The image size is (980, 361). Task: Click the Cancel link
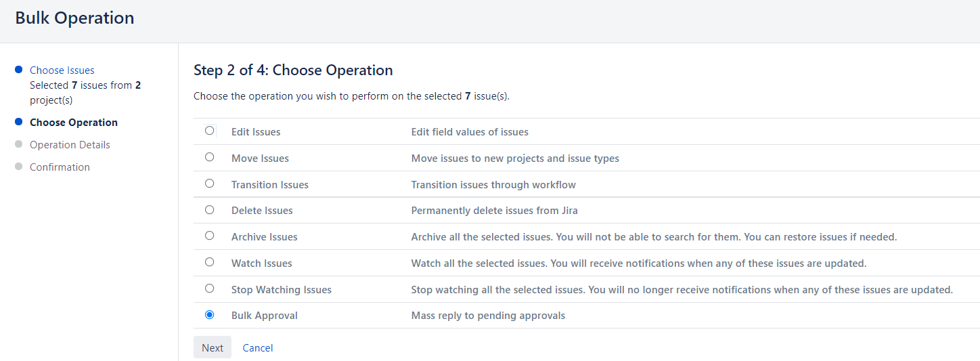tap(257, 347)
